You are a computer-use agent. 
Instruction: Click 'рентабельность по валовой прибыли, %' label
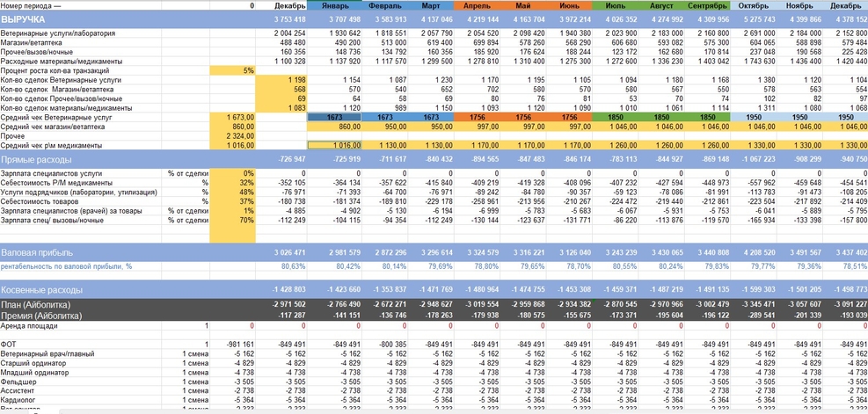coord(67,266)
